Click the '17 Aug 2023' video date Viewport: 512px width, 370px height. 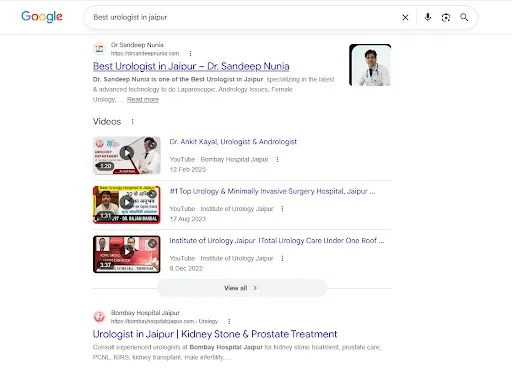[188, 219]
